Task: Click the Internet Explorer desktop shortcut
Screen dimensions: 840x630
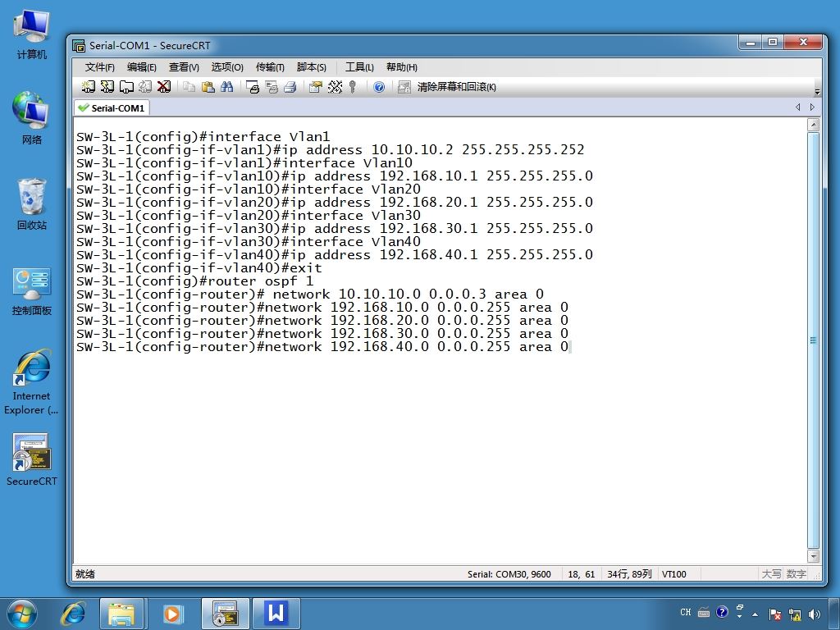Action: click(32, 381)
